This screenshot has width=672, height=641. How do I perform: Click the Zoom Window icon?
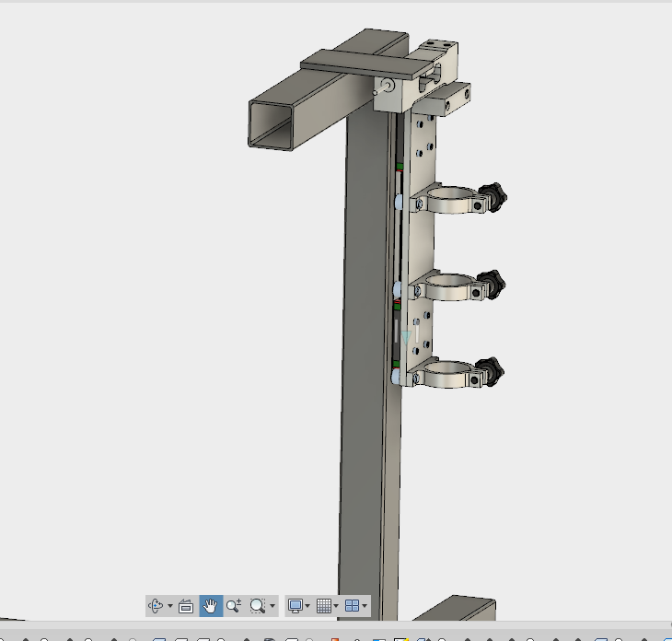click(x=257, y=606)
